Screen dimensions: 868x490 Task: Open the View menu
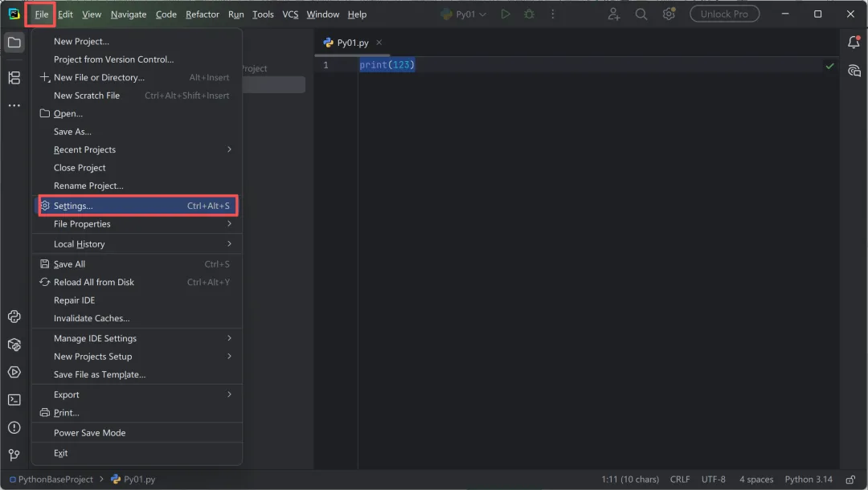point(92,14)
